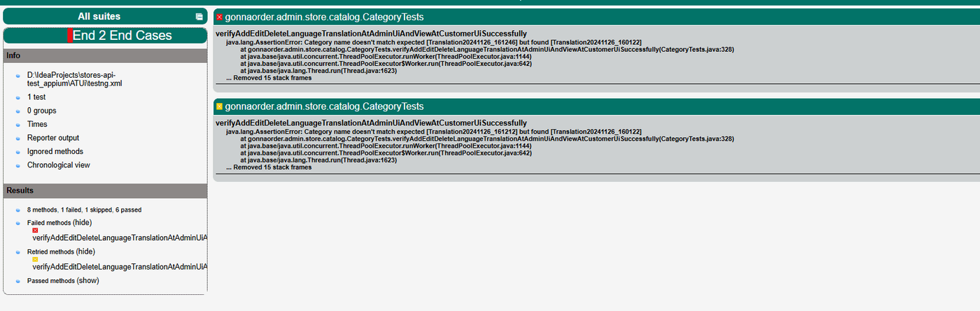Select the End 2 End Cases suite
Image resolution: width=980 pixels, height=311 pixels.
[x=105, y=36]
